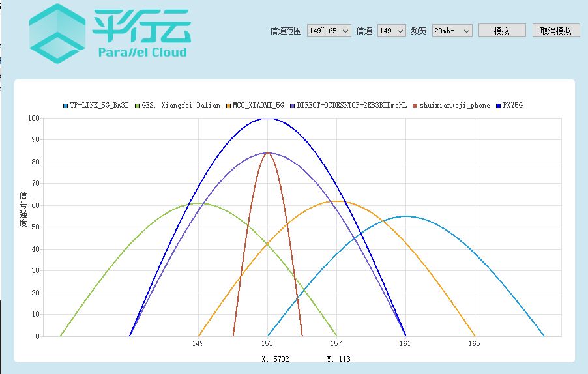Open the 频宽 20mhz bandwidth dropdown
The height and width of the screenshot is (374, 588).
pos(452,31)
